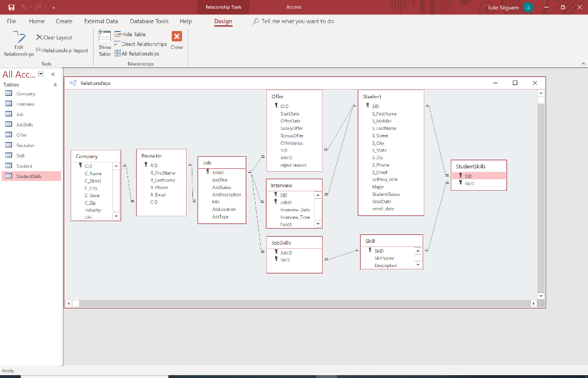Click All Relationships option
Viewport: 588px width, 378px height.
pos(137,53)
